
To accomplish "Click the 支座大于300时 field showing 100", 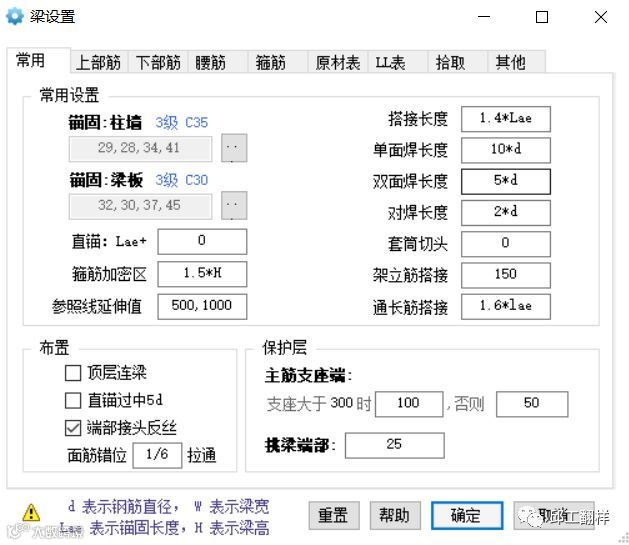I will click(x=409, y=404).
